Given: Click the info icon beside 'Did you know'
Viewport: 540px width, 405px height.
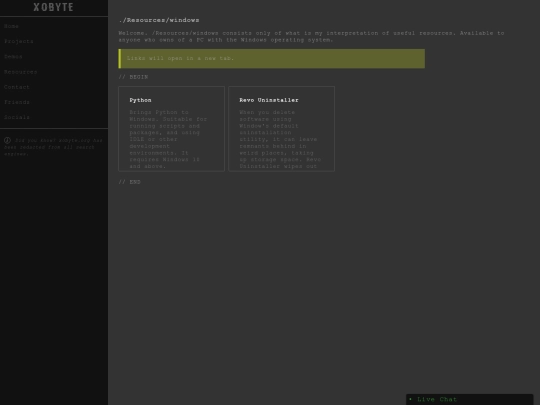Looking at the screenshot, I should (x=7, y=140).
